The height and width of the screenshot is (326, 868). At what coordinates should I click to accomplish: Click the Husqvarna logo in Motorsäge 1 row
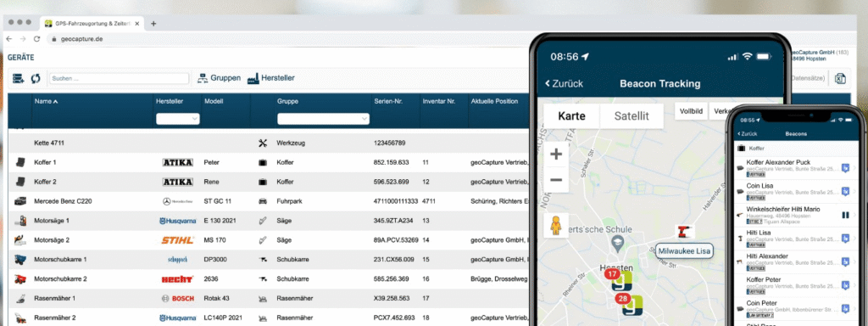click(x=178, y=221)
